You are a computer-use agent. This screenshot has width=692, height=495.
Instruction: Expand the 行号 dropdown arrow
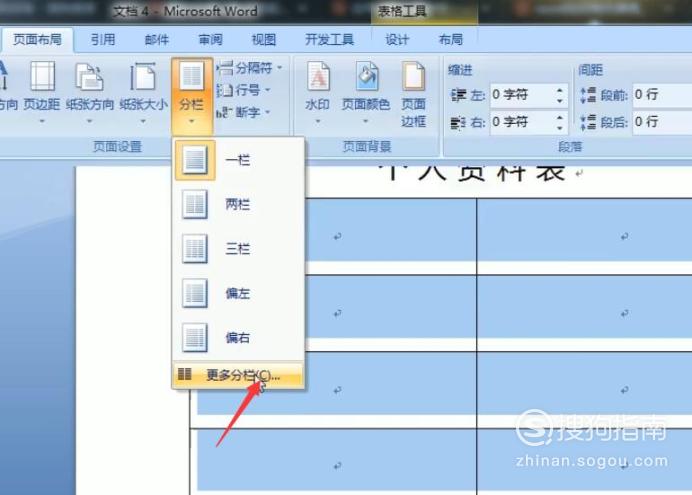tap(267, 90)
